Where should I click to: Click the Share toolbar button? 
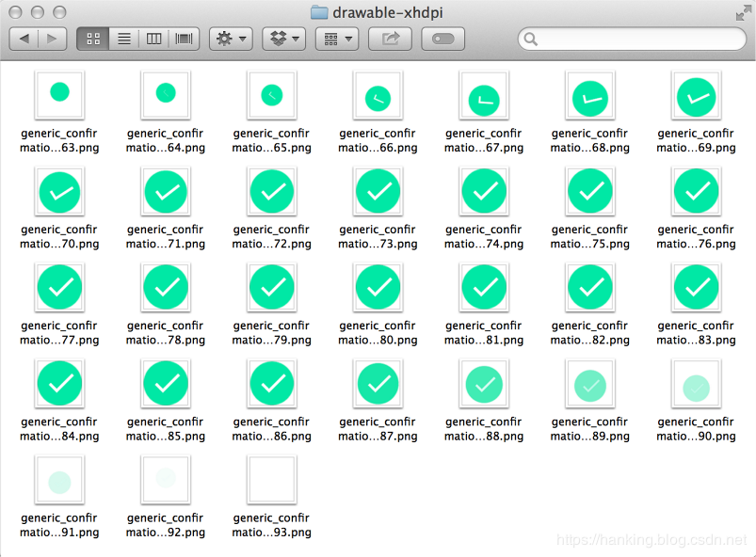(390, 39)
